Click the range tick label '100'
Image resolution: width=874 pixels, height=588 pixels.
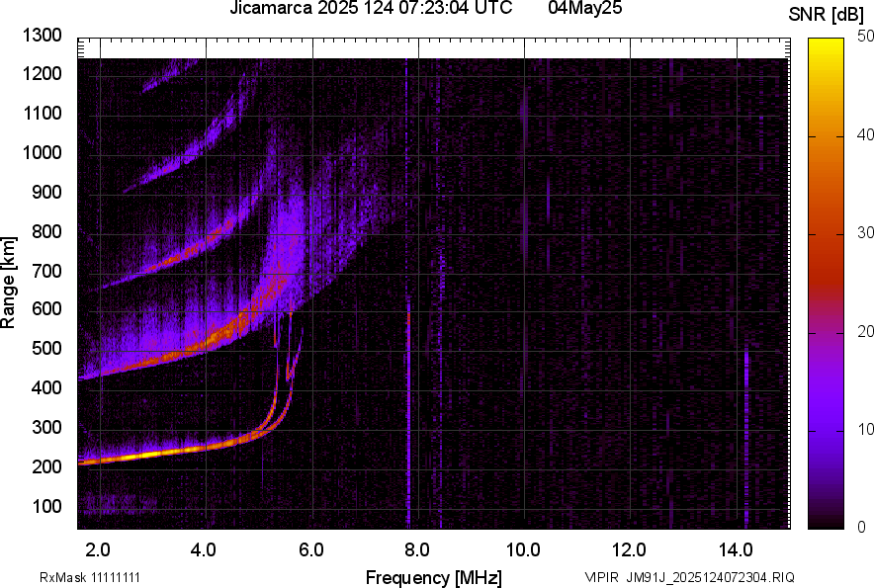[46, 506]
